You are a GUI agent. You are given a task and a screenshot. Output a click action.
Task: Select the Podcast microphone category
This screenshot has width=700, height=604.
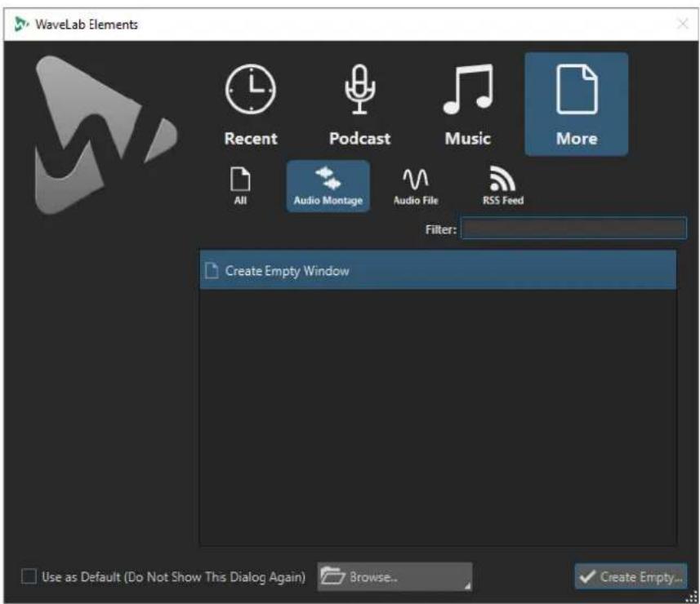[x=359, y=104]
